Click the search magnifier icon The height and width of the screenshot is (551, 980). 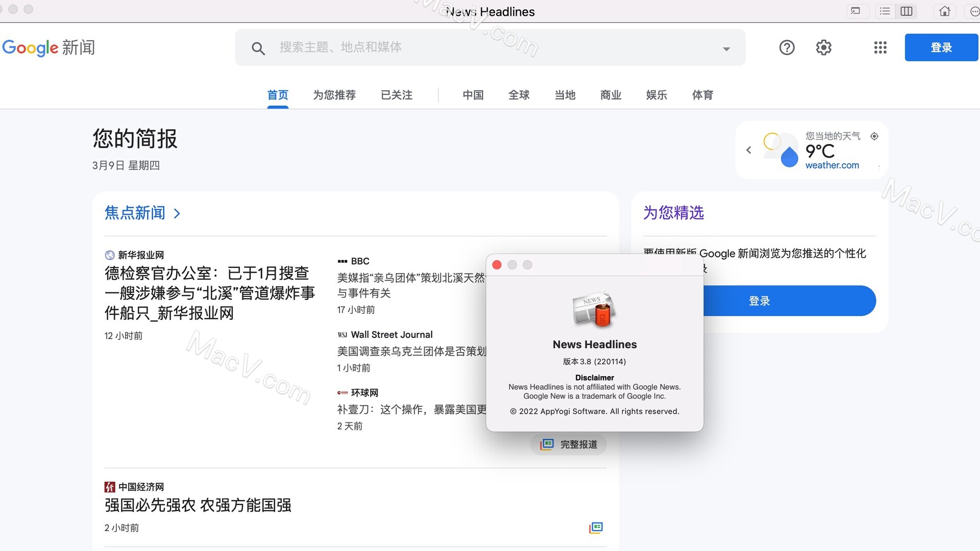258,48
